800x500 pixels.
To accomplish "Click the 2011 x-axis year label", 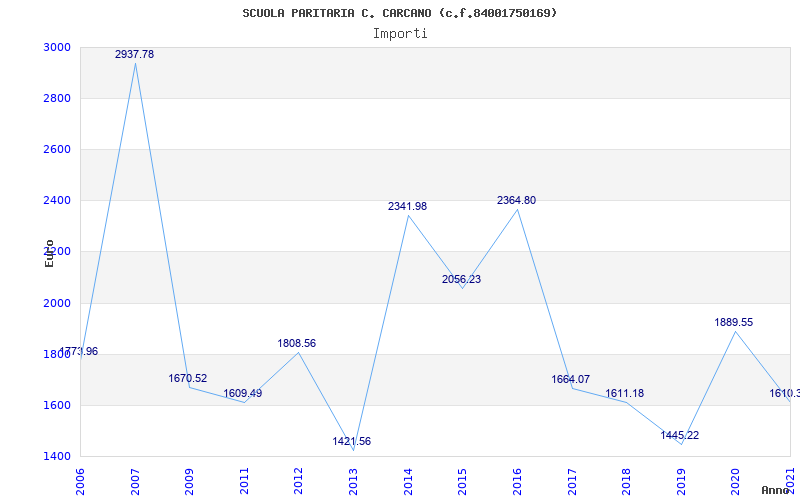I will coord(244,481).
